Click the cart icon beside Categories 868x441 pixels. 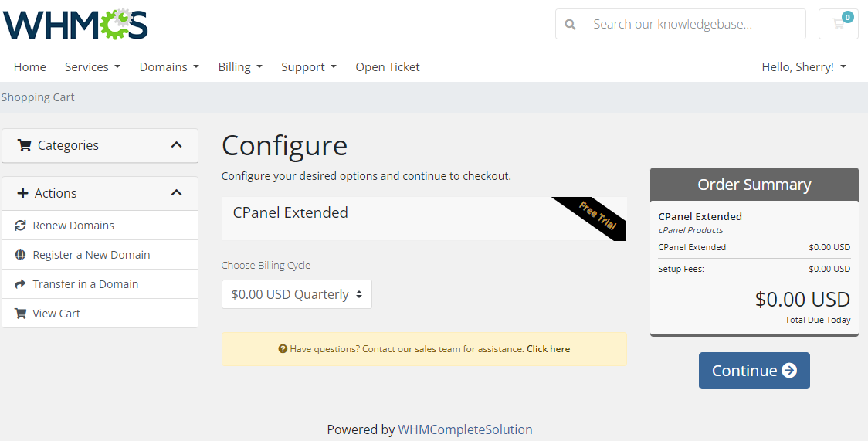25,145
